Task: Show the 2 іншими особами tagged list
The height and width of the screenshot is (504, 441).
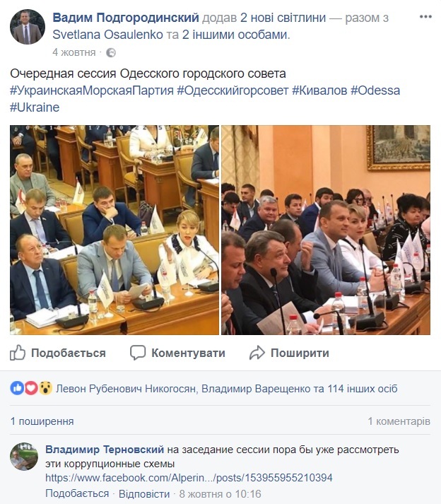Action: coord(236,35)
